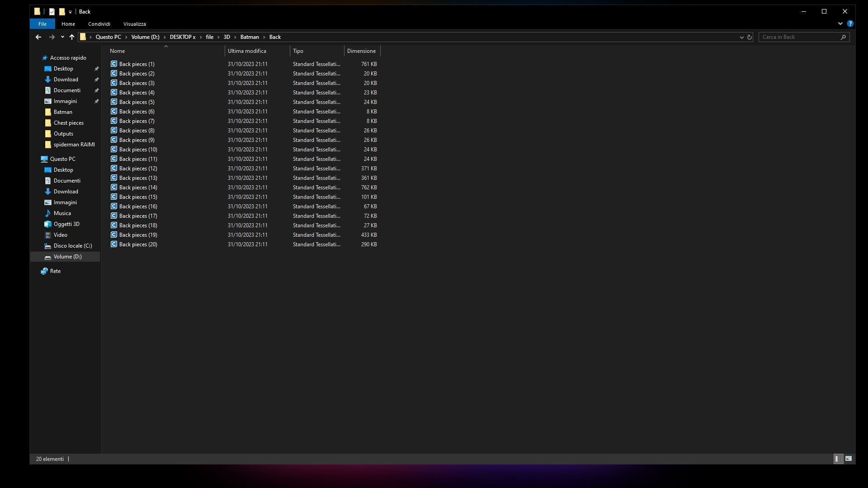Open the address bar history dropdown
868x488 pixels.
[x=741, y=37]
